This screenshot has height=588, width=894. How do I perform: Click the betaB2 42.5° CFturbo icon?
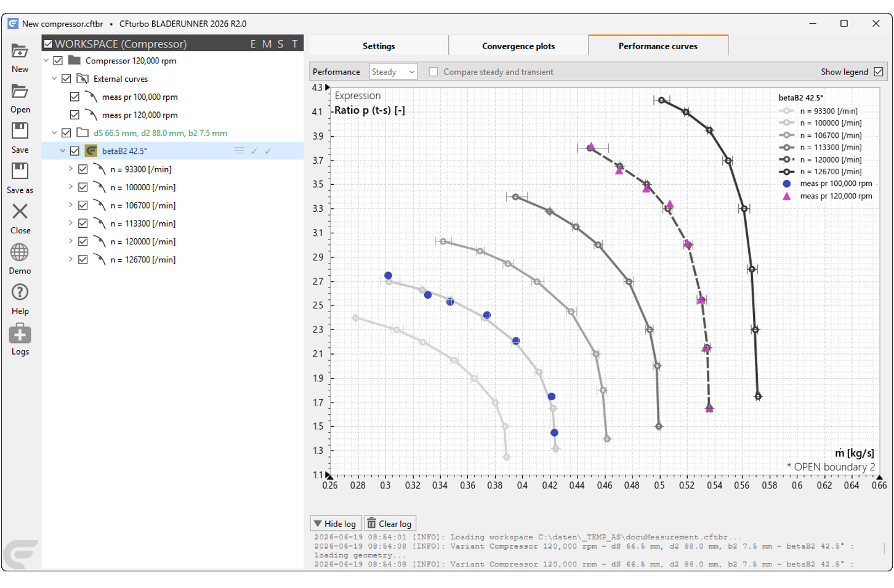point(91,151)
